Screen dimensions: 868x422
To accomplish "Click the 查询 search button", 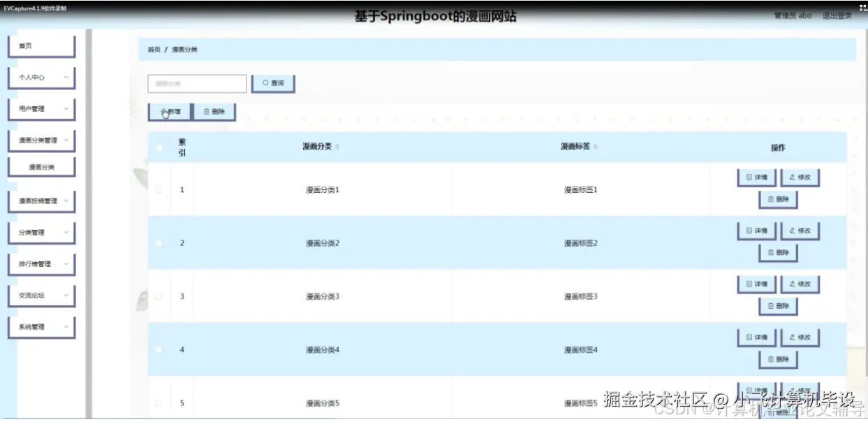I will click(273, 83).
